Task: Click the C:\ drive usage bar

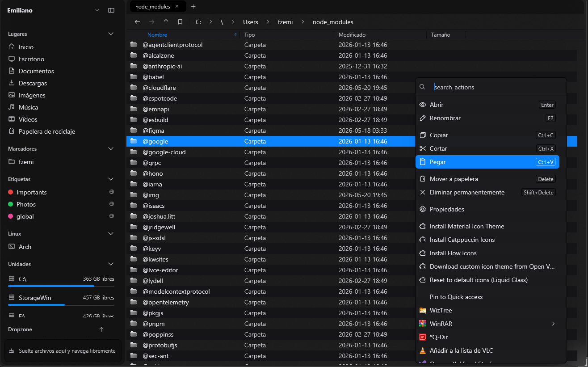Action: [61, 286]
